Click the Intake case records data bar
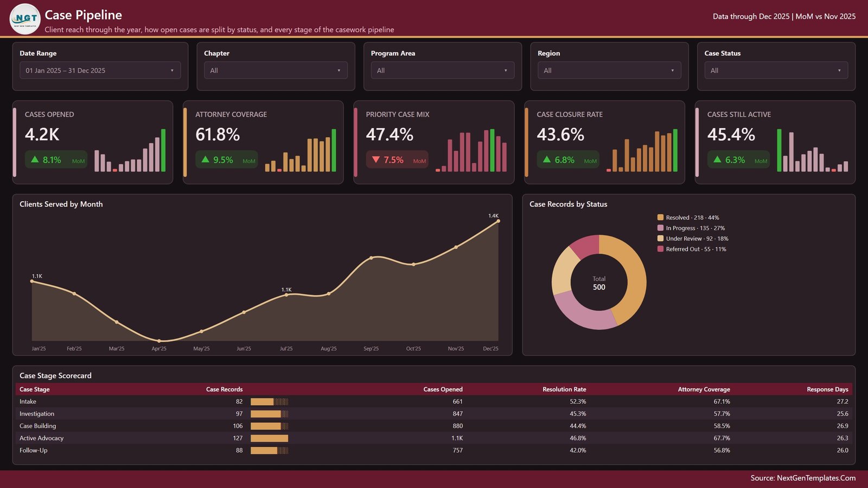Viewport: 868px width, 488px height. 269,402
